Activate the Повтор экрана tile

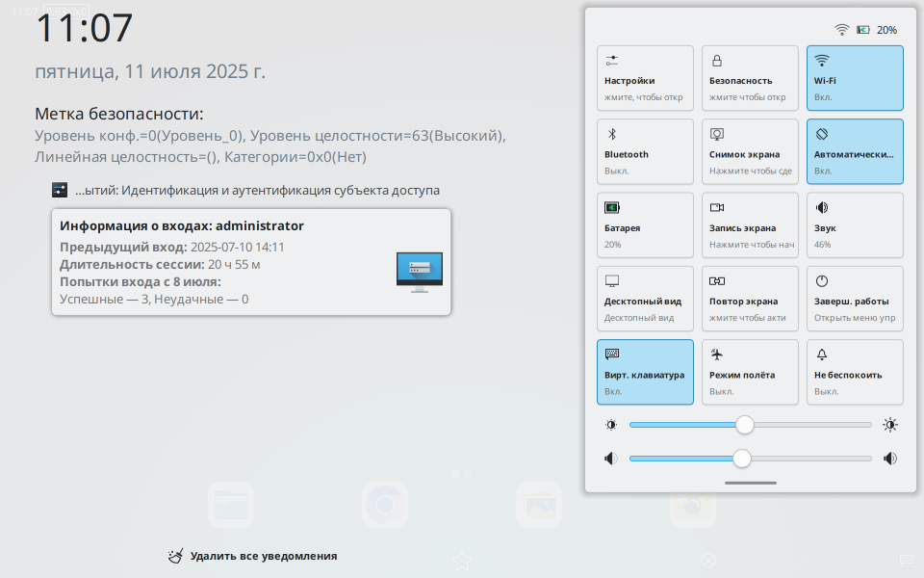(750, 299)
